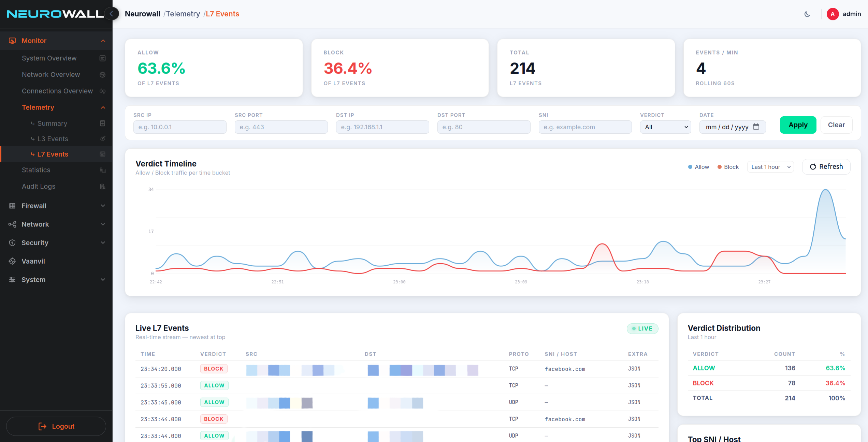The height and width of the screenshot is (442, 868).
Task: Open the Last 1 hour range dropdown
Action: [770, 167]
